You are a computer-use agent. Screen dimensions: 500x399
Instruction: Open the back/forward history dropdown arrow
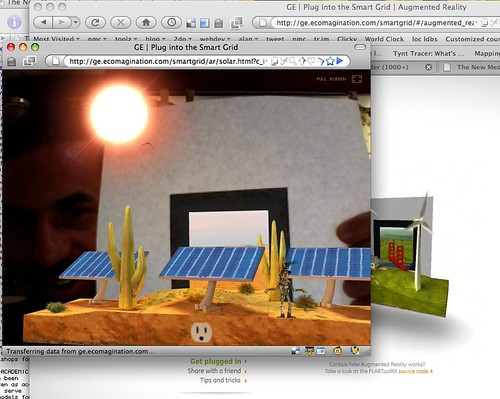tap(76, 22)
